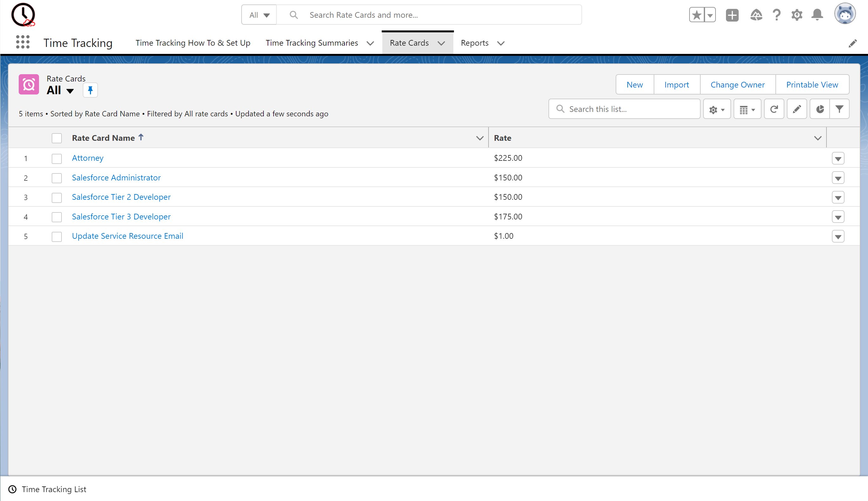868x501 pixels.
Task: Select all rows with header checkbox
Action: [x=57, y=138]
